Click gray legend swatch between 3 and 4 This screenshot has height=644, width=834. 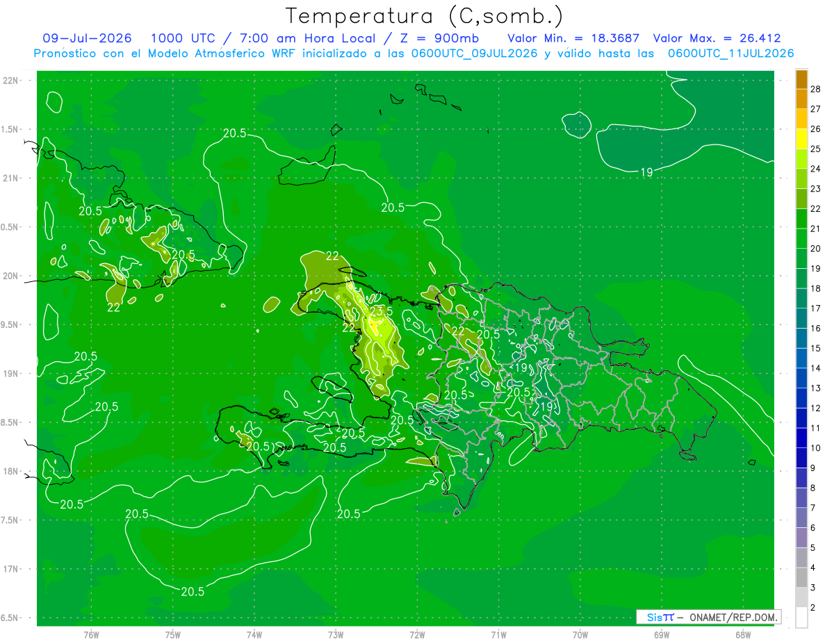(801, 578)
